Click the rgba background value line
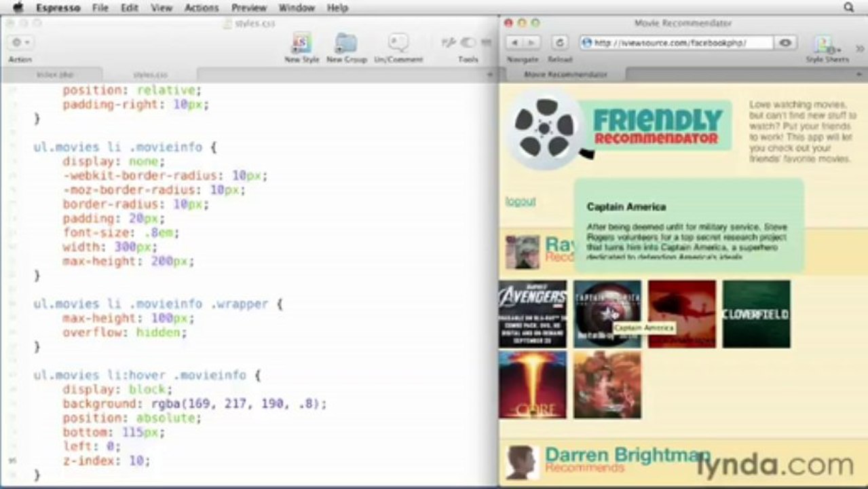 (195, 404)
